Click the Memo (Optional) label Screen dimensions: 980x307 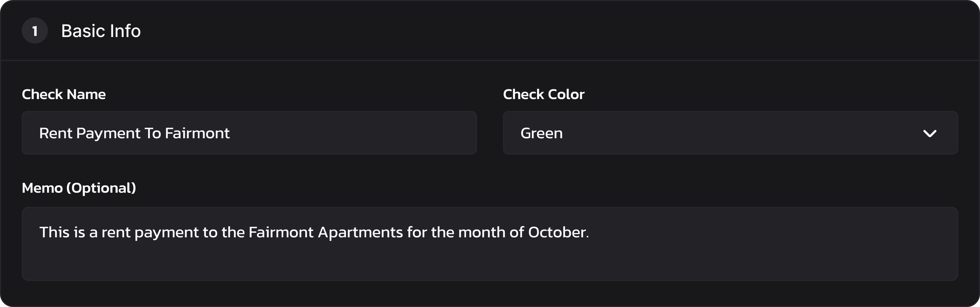[79, 188]
